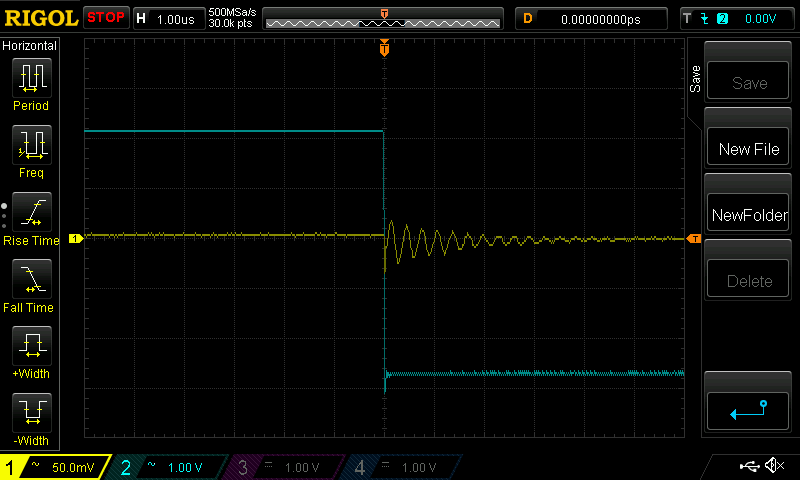Select the Period measurement icon
The height and width of the screenshot is (480, 800).
point(32,78)
